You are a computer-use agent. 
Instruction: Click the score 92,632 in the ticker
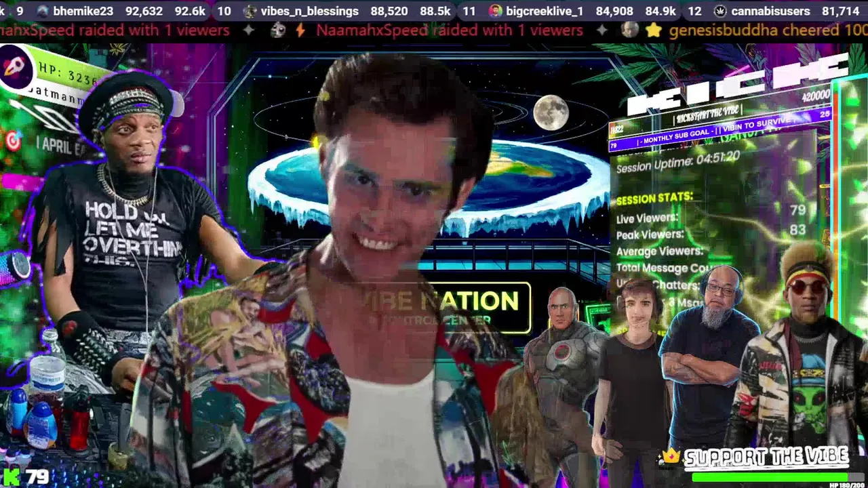click(x=144, y=11)
